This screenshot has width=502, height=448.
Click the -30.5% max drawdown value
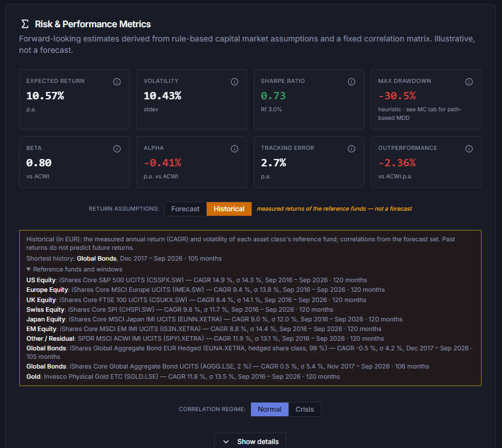(397, 96)
